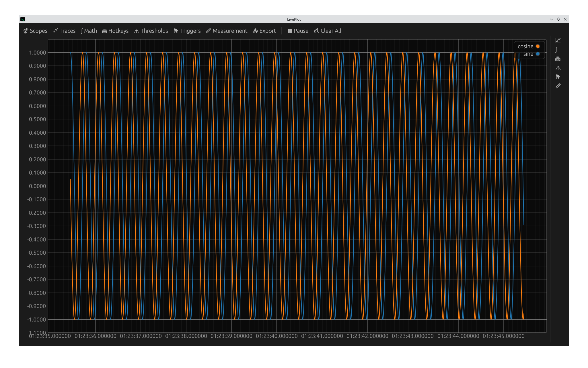The height and width of the screenshot is (368, 588).
Task: Click the telescope icon beside Scopes
Action: coord(26,31)
